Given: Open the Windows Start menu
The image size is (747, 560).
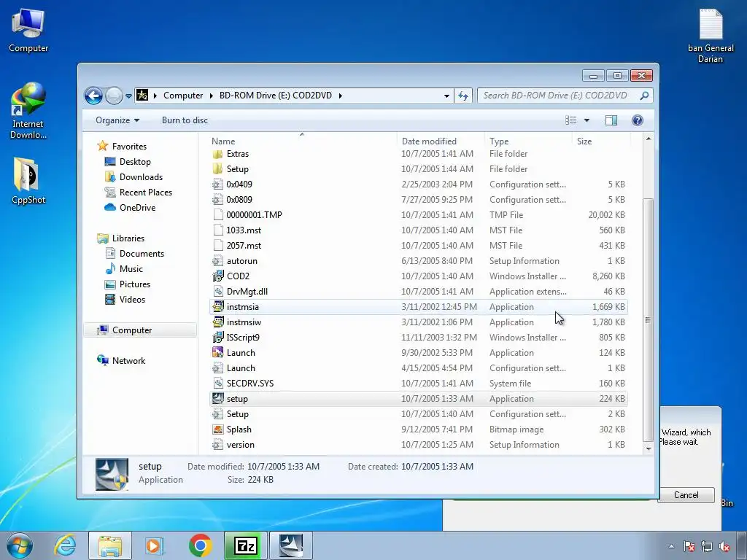Looking at the screenshot, I should [x=20, y=545].
